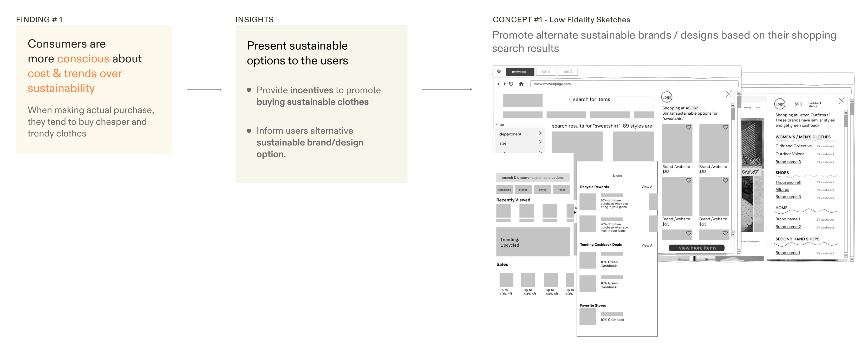The height and width of the screenshot is (354, 868).
Task: Switch to tab 3
Action: coord(568,72)
